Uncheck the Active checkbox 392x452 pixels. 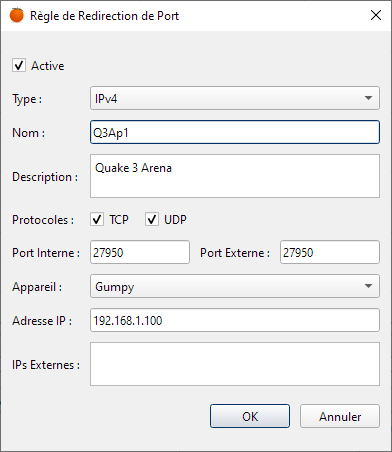pyautogui.click(x=19, y=65)
